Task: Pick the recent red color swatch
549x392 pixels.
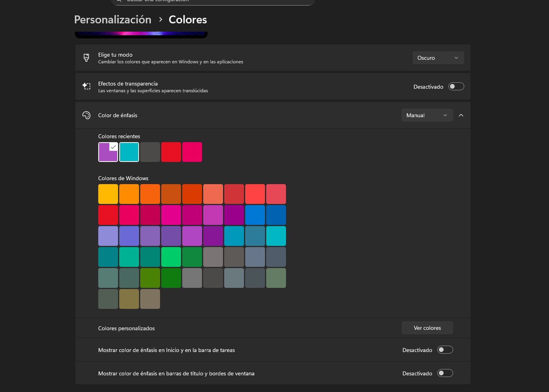Action: click(171, 152)
